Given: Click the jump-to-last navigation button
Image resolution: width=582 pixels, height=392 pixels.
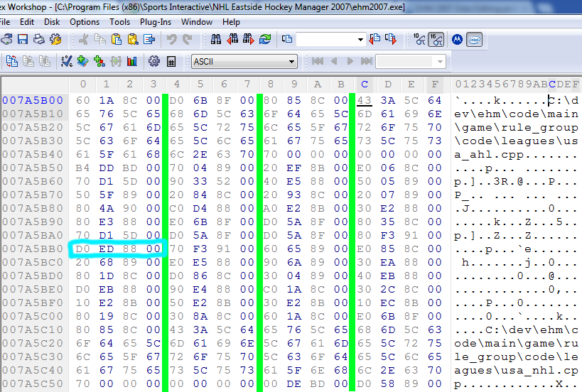Looking at the screenshot, I should pyautogui.click(x=367, y=61).
